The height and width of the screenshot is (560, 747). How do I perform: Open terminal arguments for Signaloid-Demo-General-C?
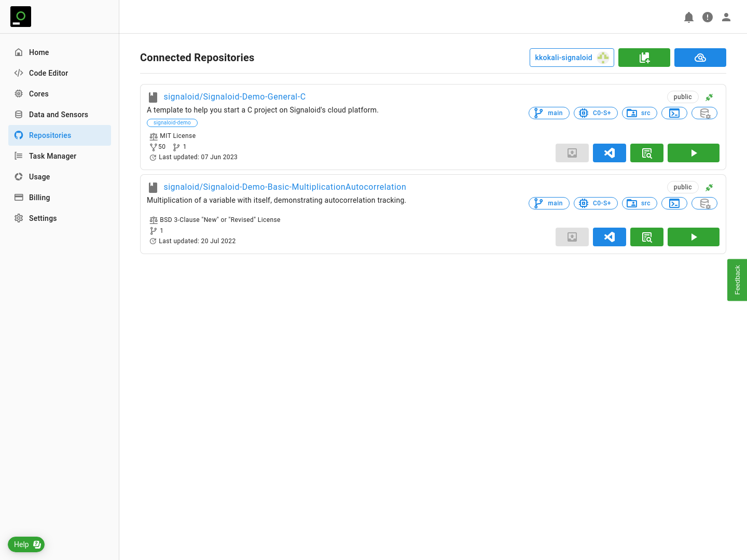click(674, 113)
